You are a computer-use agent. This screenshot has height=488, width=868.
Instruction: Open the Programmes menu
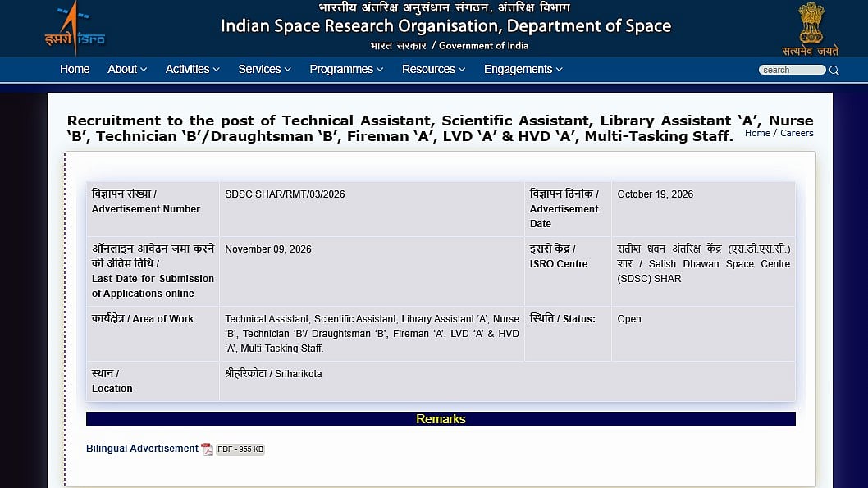click(x=346, y=69)
